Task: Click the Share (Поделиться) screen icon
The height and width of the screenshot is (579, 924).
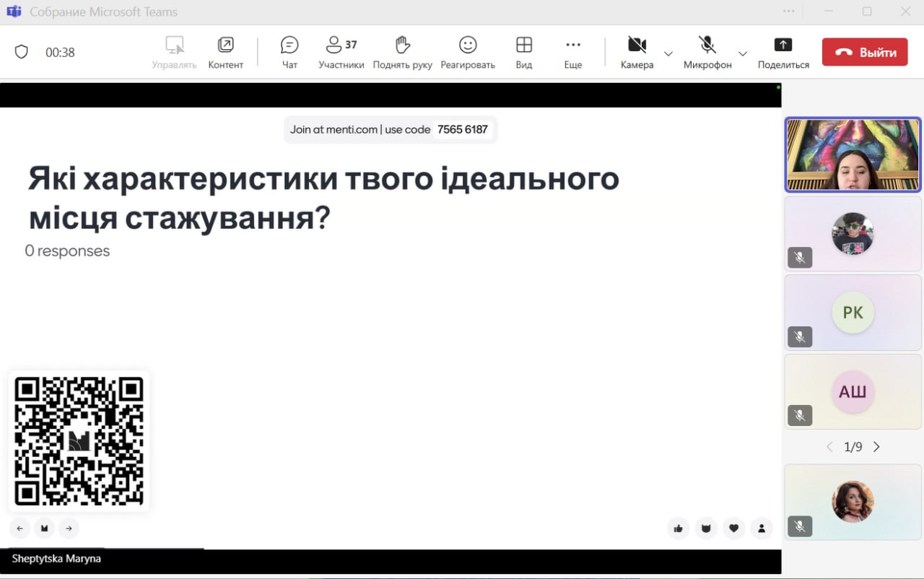Action: pyautogui.click(x=783, y=52)
